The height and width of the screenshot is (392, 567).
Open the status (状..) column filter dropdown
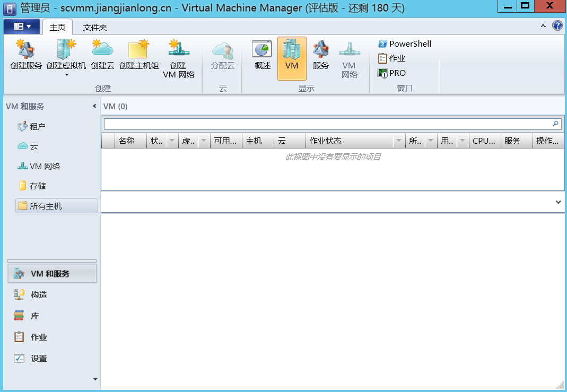[x=172, y=141]
